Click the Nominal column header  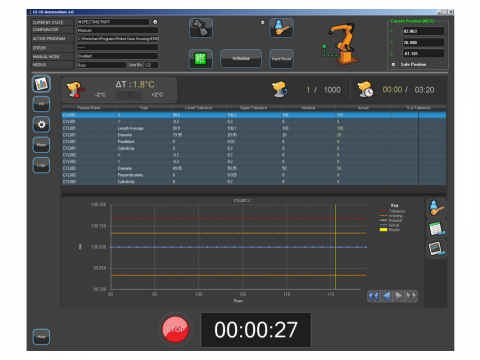tap(308, 108)
